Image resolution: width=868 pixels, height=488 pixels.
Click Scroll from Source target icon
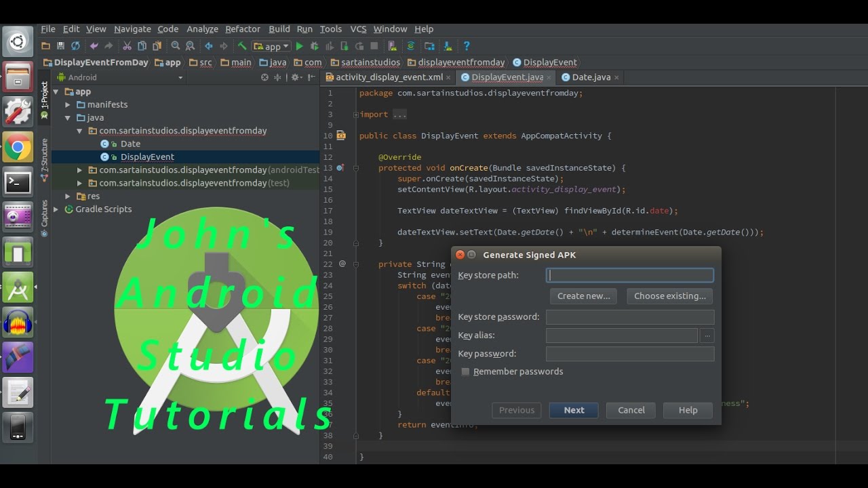pos(264,77)
